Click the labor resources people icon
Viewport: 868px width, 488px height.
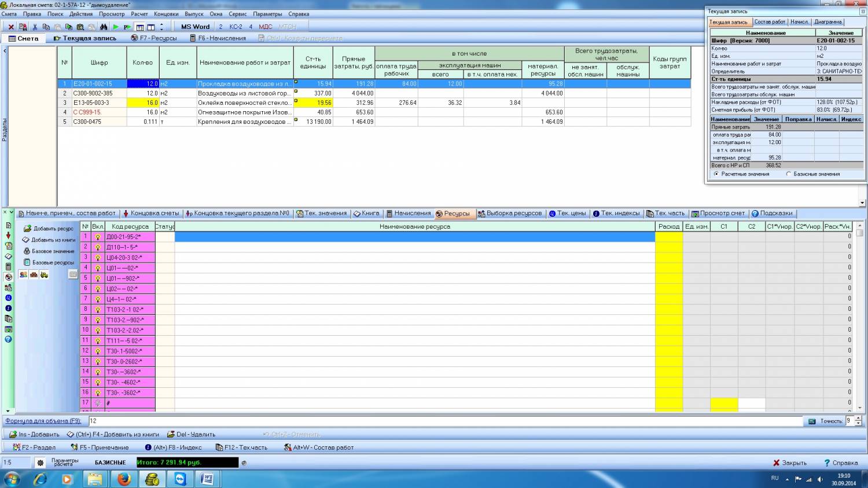pos(23,274)
